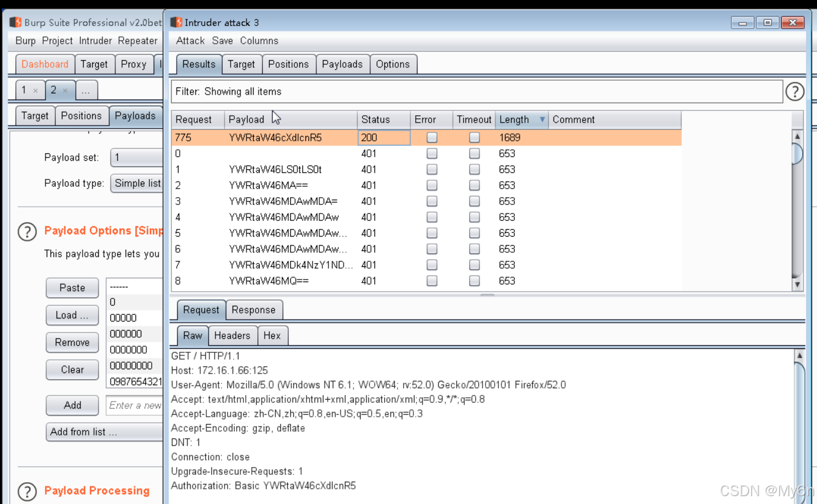Open the Add from list dropdown

[104, 432]
